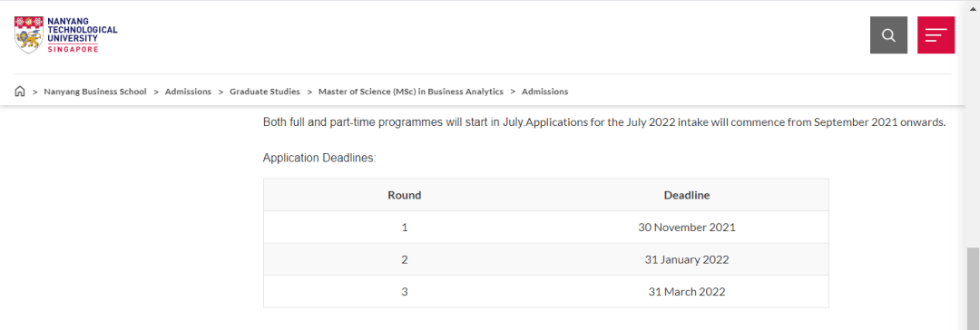Click round number 2 in the table

pyautogui.click(x=405, y=259)
